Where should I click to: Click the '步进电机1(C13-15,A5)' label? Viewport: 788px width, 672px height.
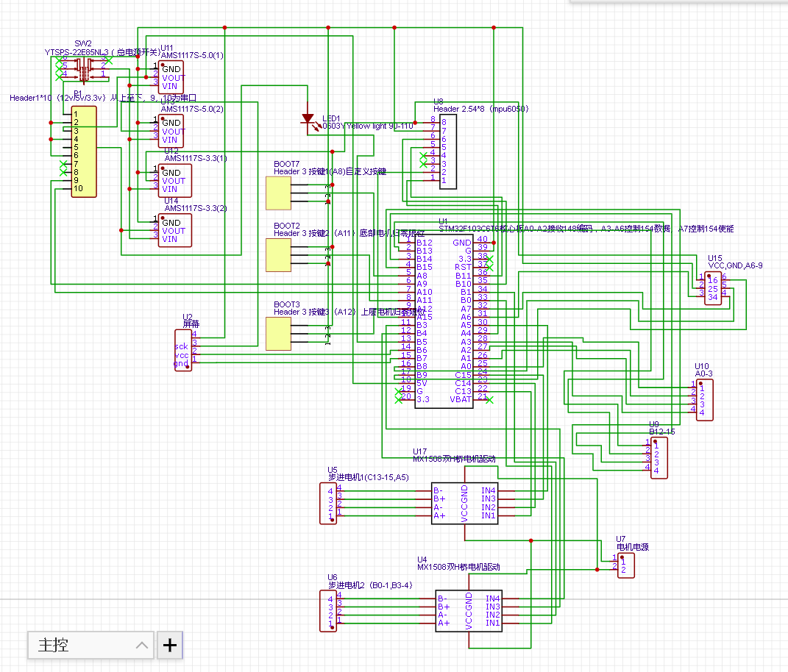coord(369,477)
